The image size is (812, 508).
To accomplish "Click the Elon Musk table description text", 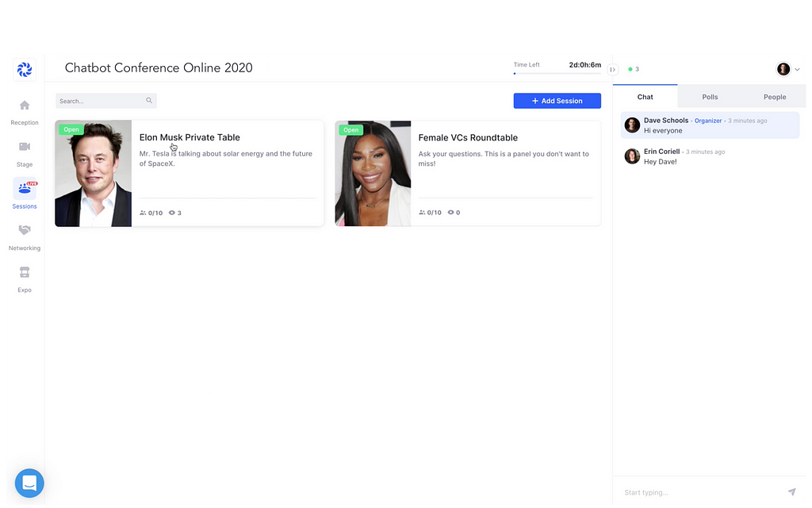I will tap(226, 159).
